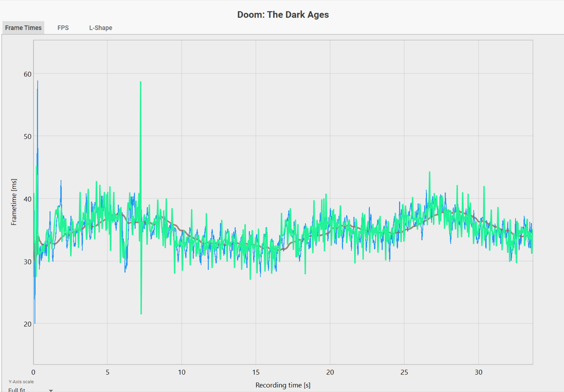564x392 pixels.
Task: Click the Doom: The Dark Ages chart title
Action: click(283, 15)
